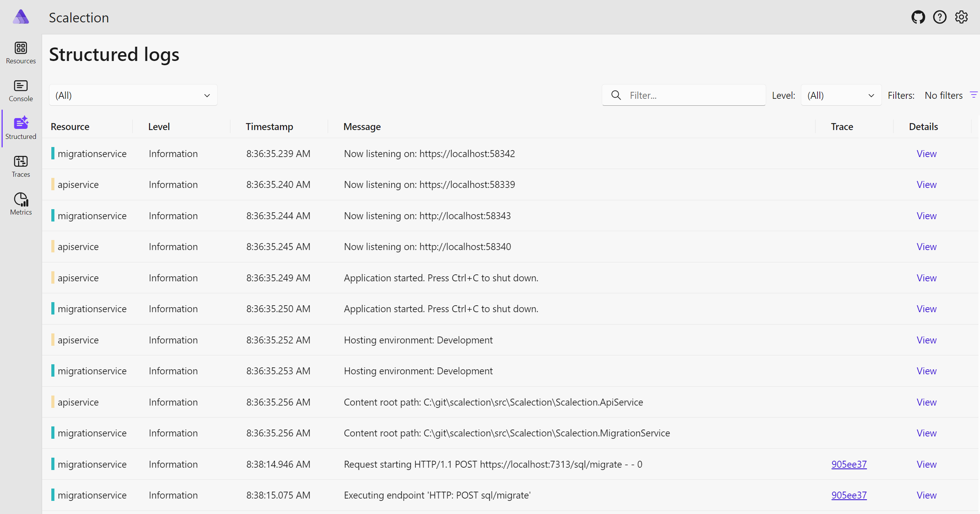This screenshot has width=980, height=514.
Task: View details for Scalection.MigrationService content root log
Action: (x=926, y=433)
